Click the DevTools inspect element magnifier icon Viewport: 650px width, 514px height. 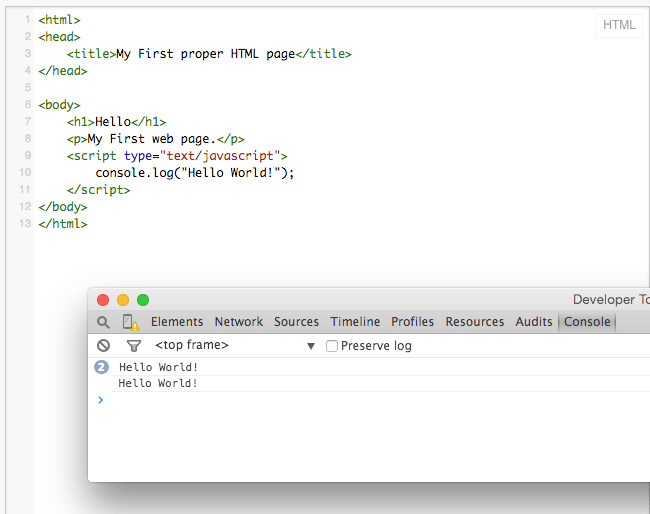[103, 322]
